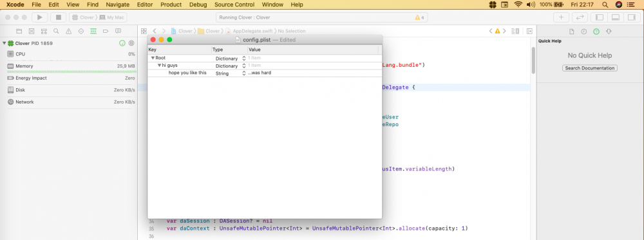The image size is (644, 240).
Task: Show the History inspector clock icon
Action: pyautogui.click(x=583, y=32)
